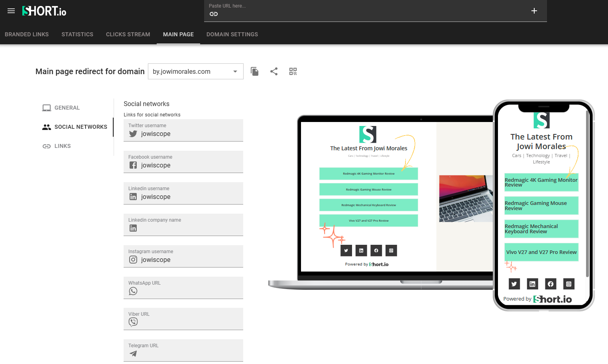Viewport: 608px width, 364px height.
Task: Click the WhatsApp URL field
Action: pos(183,288)
